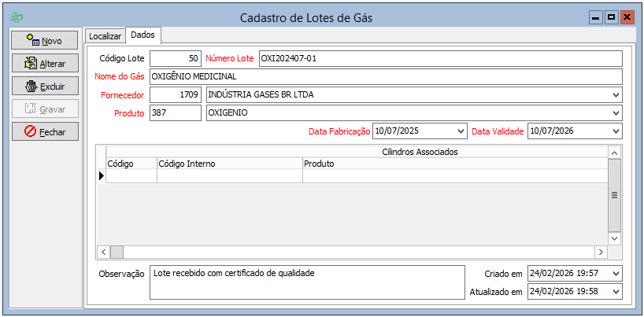Click the Fechar close-form button
The height and width of the screenshot is (317, 644).
tap(45, 132)
